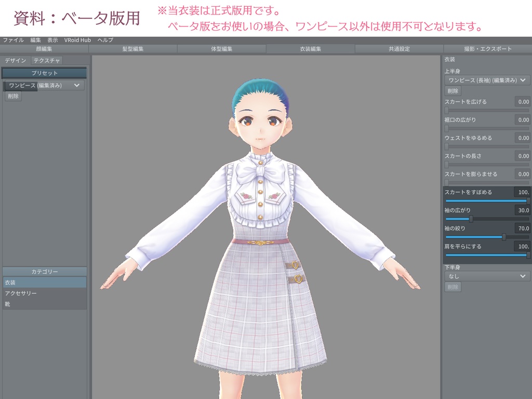Switch to the 髪型編集 (Hairstyle Editing) tab

(134, 48)
